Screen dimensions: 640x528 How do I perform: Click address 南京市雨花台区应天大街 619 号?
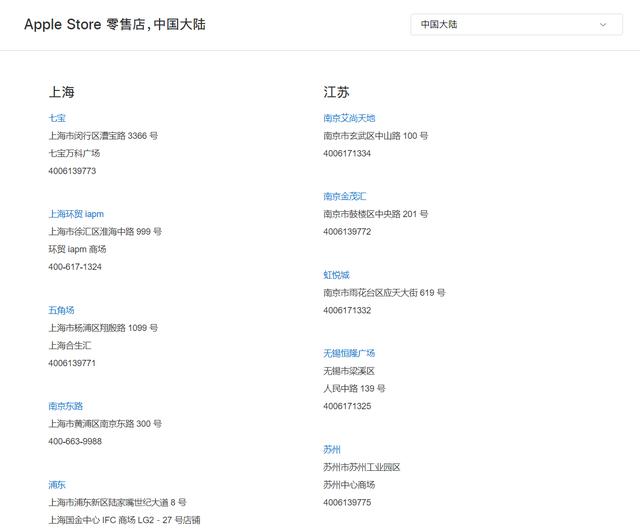[x=384, y=293]
